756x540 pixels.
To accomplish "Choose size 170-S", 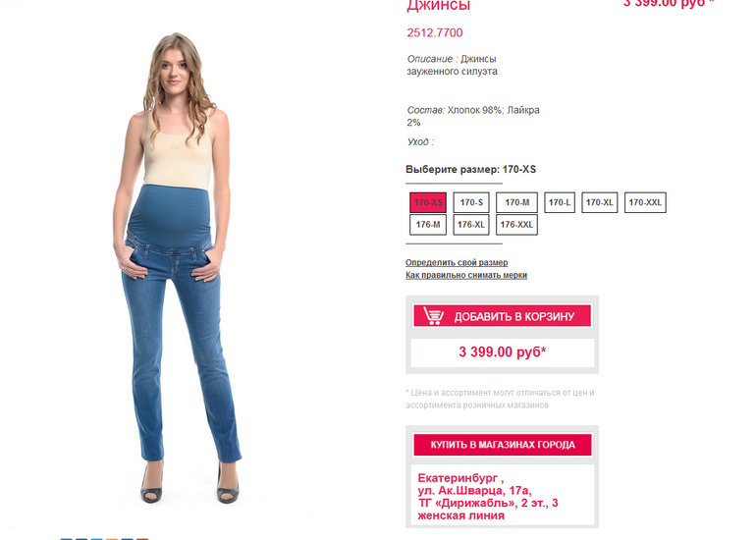I will tap(471, 202).
